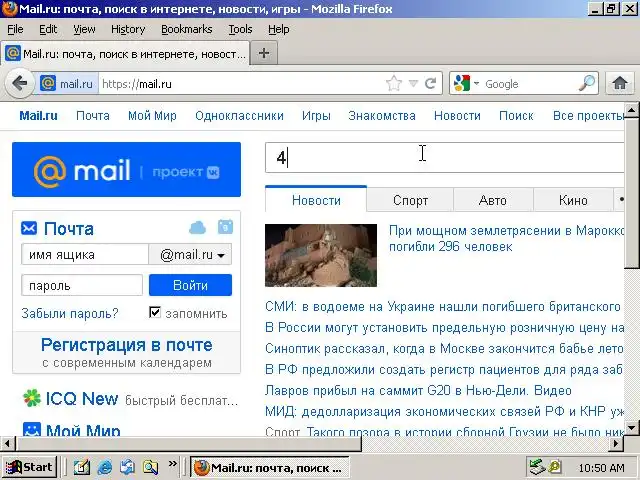The height and width of the screenshot is (480, 640).
Task: Open Firefox home page icon
Action: (x=620, y=83)
